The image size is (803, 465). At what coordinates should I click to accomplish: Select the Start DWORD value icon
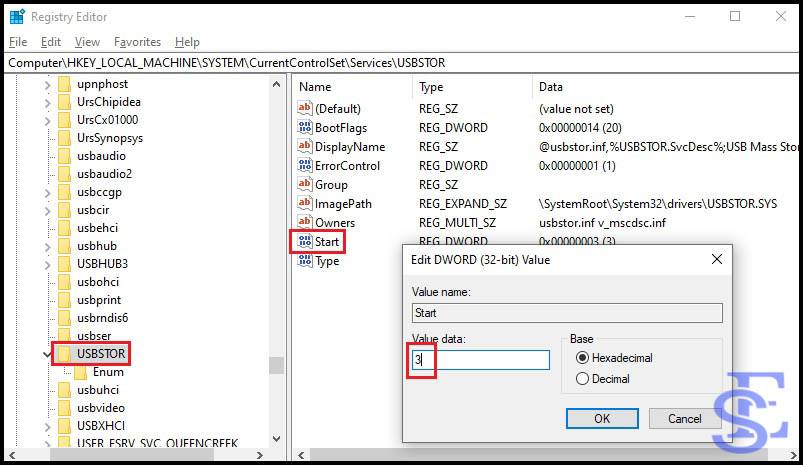point(305,241)
